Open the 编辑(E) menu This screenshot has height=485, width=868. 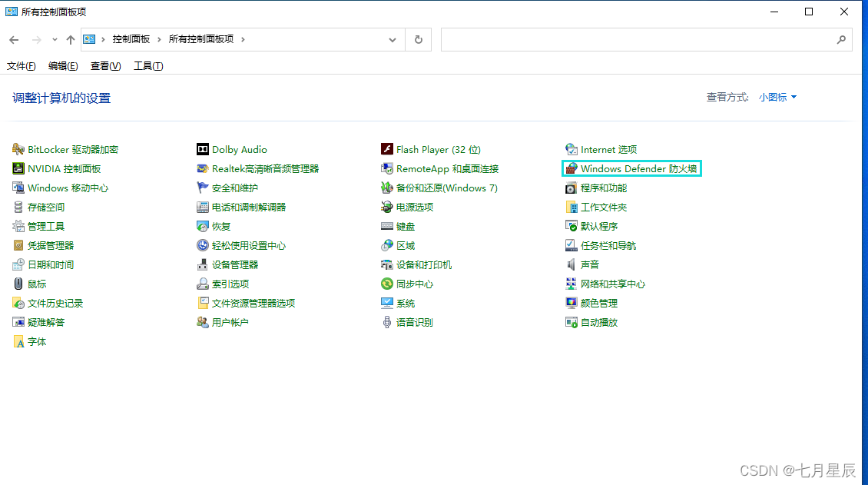(63, 66)
